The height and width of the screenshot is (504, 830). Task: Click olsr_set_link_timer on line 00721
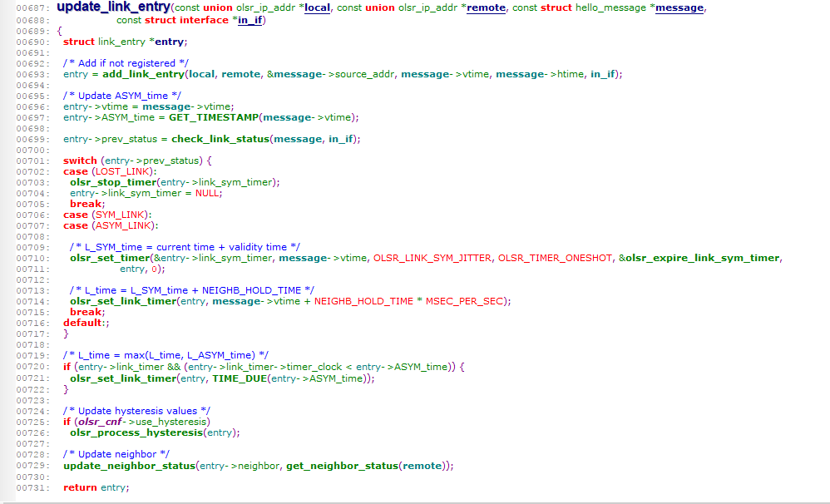(123, 378)
